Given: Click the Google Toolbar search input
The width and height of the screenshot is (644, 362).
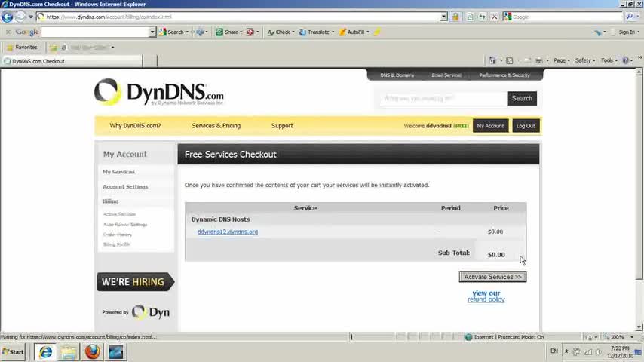Looking at the screenshot, I should 95,32.
